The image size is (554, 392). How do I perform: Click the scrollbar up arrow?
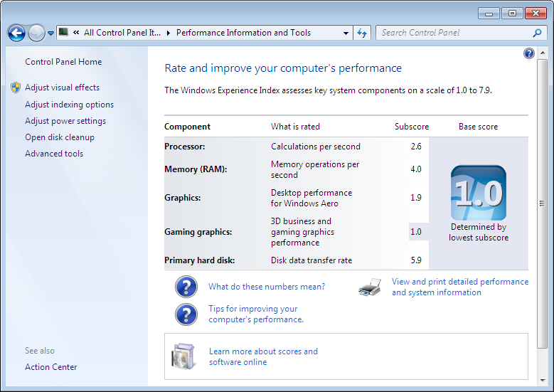point(543,53)
